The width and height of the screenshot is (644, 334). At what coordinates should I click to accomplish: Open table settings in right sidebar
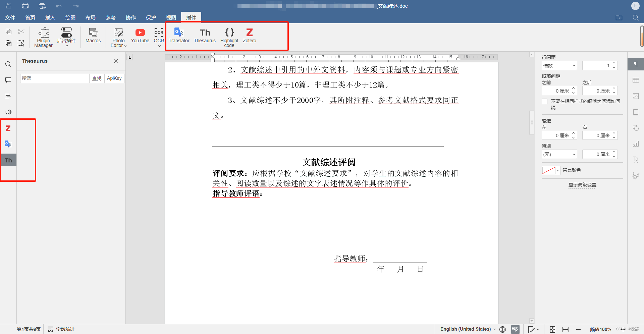pyautogui.click(x=636, y=80)
